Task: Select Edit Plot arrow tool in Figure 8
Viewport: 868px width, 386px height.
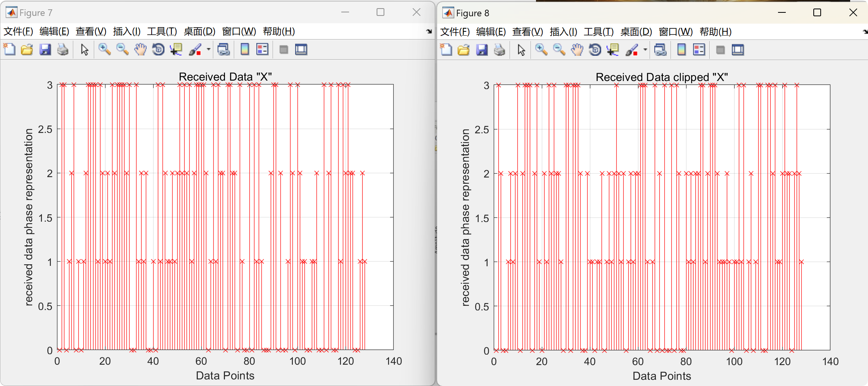Action: [521, 50]
